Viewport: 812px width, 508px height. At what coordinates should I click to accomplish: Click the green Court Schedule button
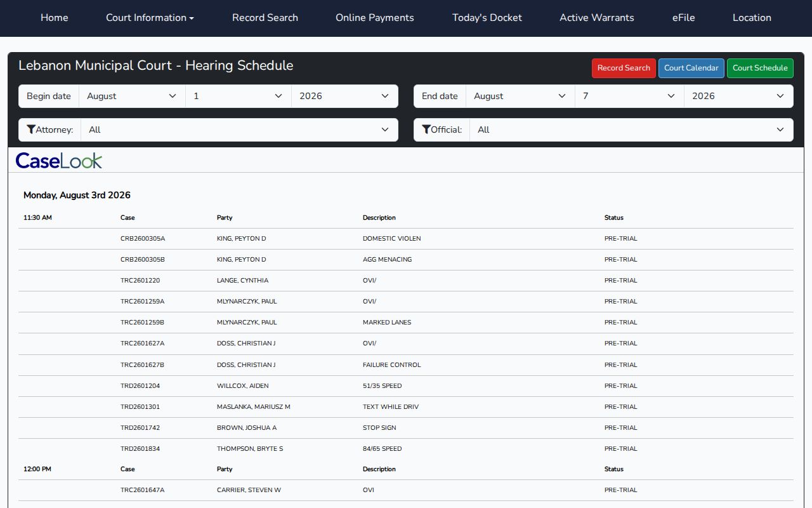click(x=760, y=68)
